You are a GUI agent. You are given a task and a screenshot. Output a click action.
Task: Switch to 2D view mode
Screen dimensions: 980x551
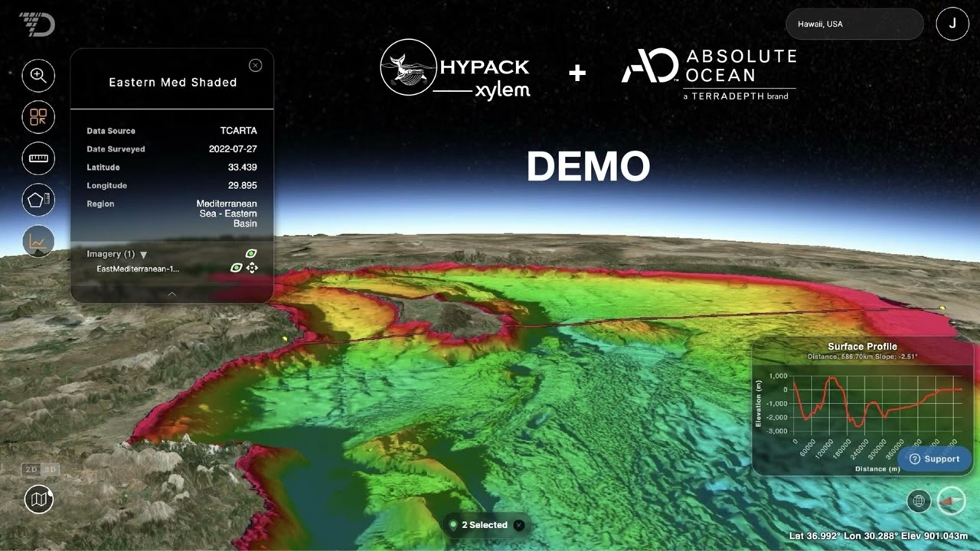31,470
